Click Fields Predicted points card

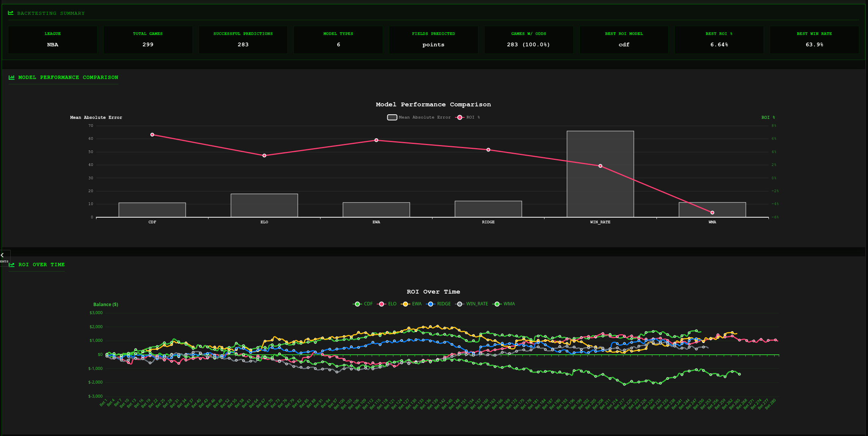pos(433,40)
